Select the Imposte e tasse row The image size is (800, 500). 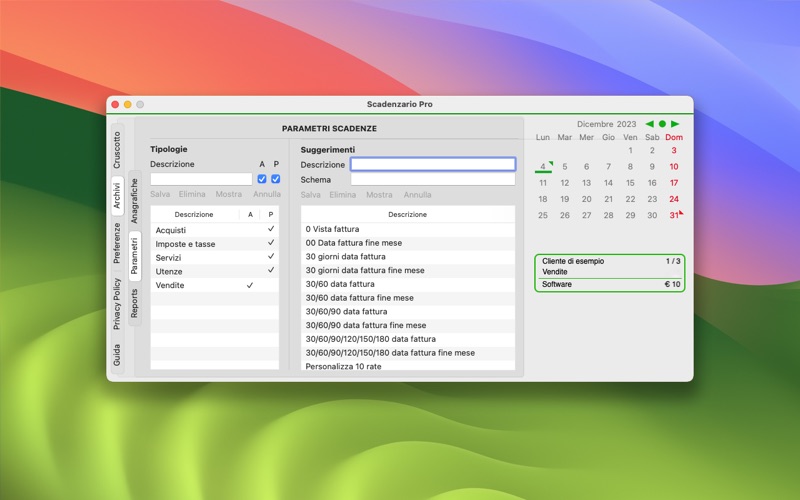click(215, 244)
